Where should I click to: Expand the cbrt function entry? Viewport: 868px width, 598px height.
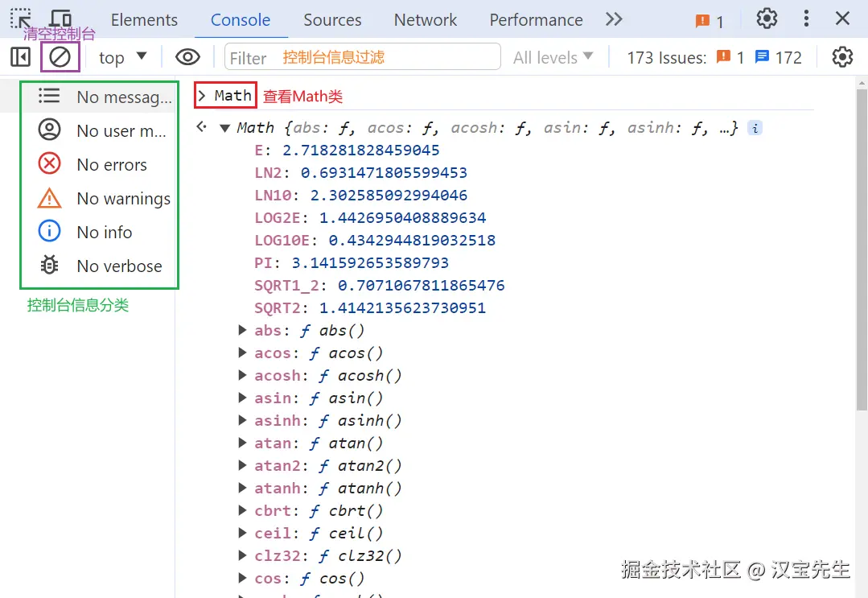coord(242,510)
